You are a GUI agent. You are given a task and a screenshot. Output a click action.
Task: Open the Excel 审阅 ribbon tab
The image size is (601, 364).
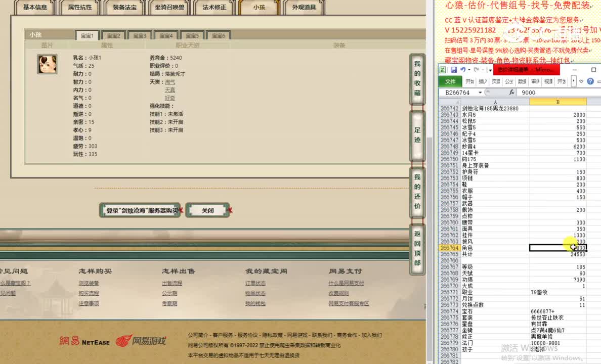pos(535,81)
